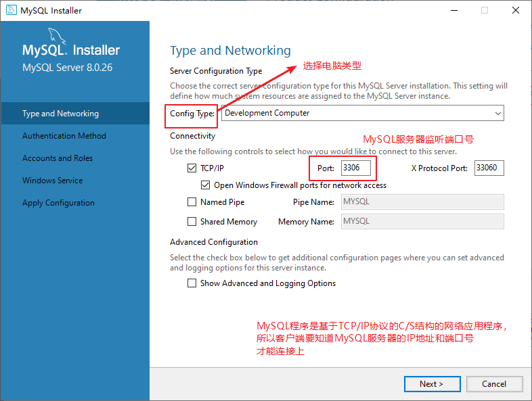Click MySQL Server 8.0.26 version text
Screen dimensions: 532x401
(67, 68)
